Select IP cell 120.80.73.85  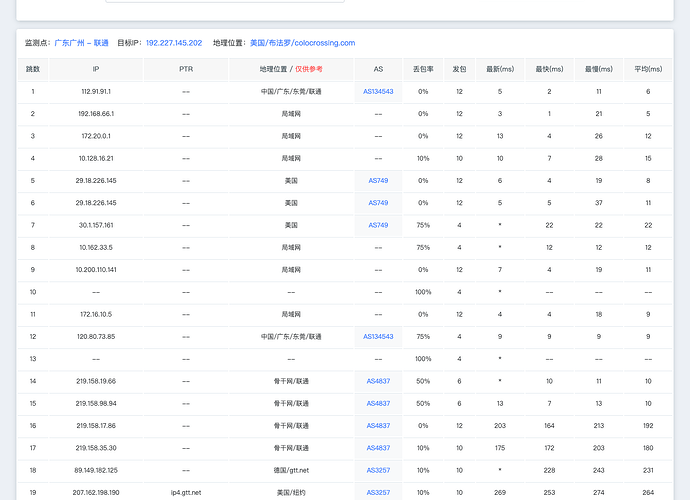(96, 336)
